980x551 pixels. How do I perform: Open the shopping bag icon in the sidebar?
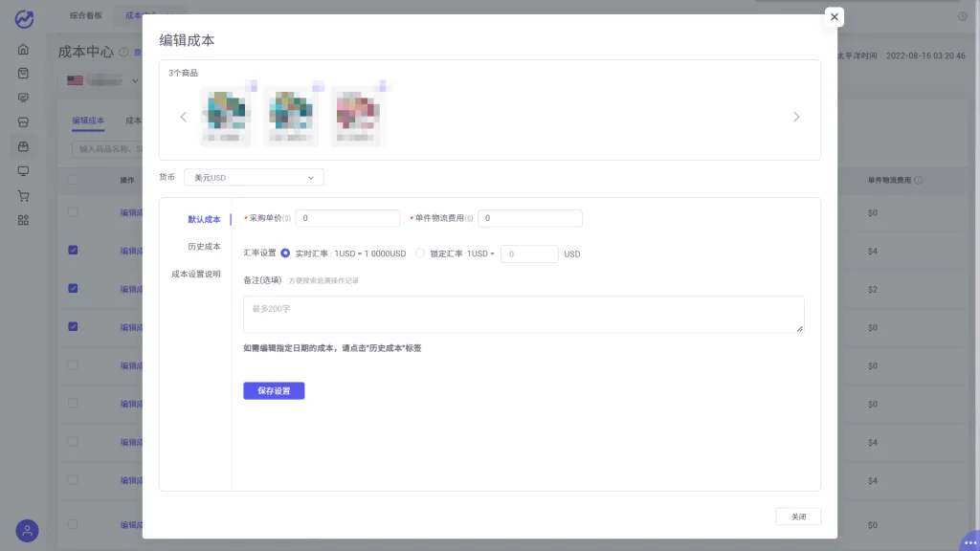23,73
